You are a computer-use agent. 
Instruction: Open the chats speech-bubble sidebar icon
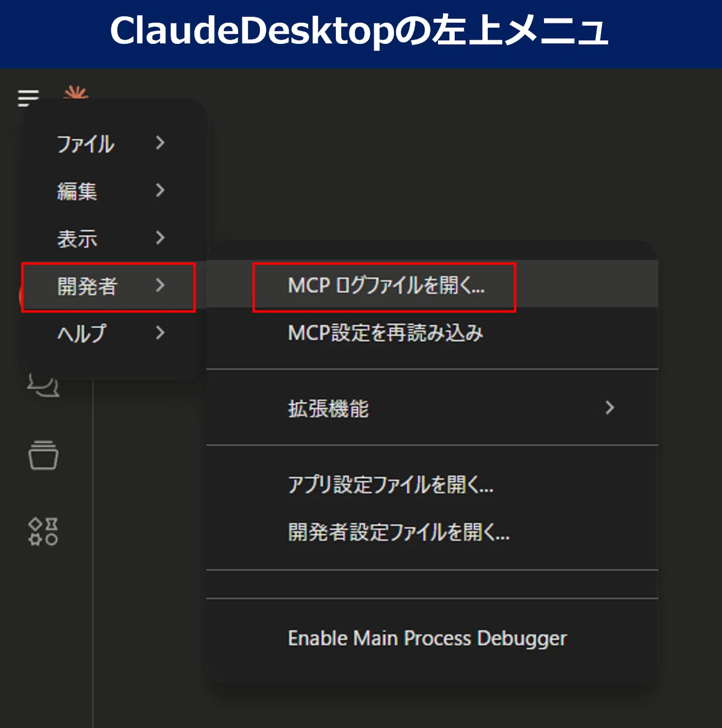click(x=43, y=384)
